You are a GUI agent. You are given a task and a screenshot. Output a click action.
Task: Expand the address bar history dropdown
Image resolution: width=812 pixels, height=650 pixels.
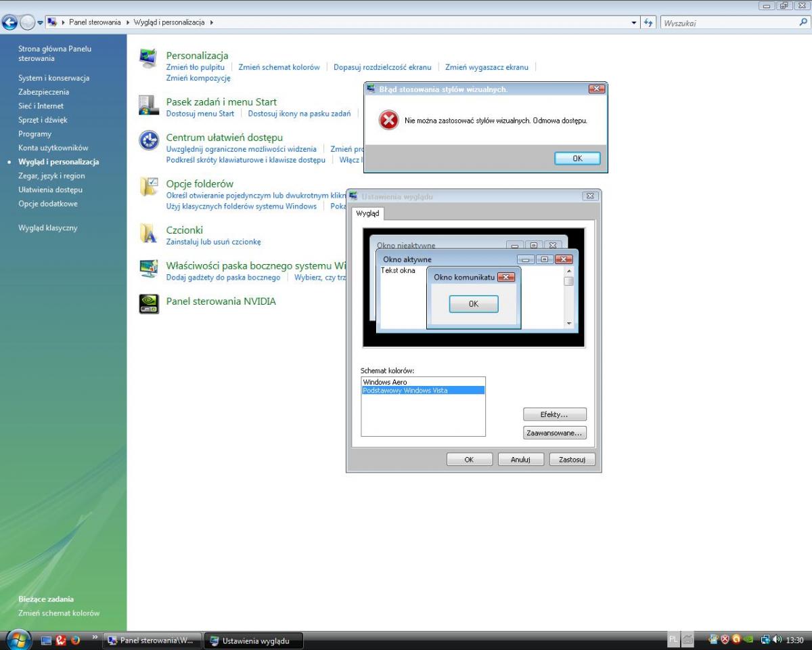[634, 22]
